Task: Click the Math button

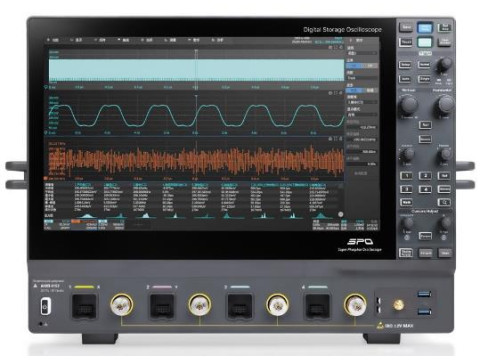Action: coord(406,202)
